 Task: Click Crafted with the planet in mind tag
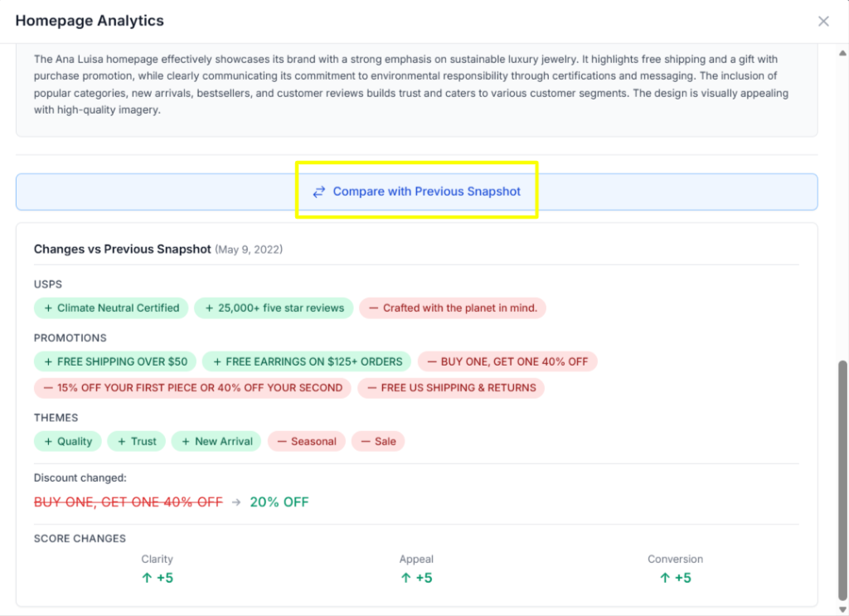click(453, 308)
